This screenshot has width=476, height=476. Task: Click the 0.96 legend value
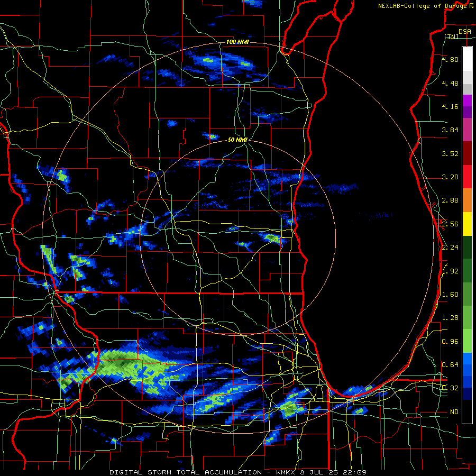coord(450,342)
